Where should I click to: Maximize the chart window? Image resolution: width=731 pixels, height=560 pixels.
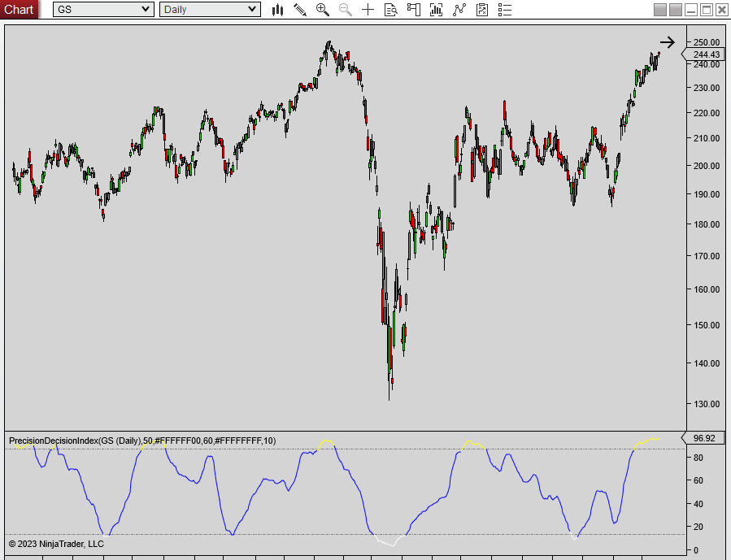[706, 10]
